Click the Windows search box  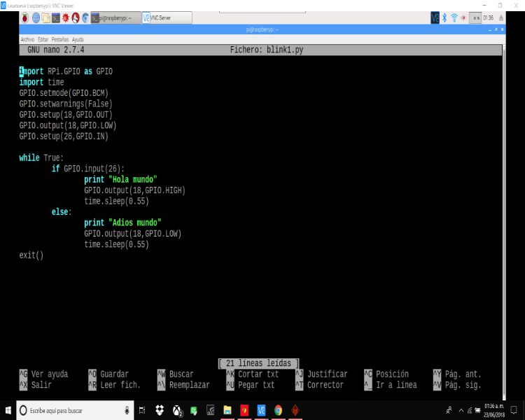70,411
